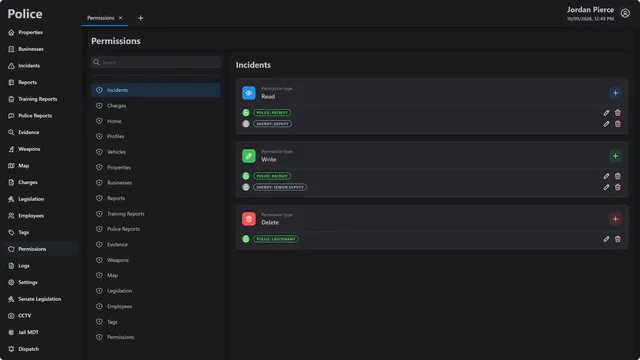Add a role to Delete permission
Image resolution: width=640 pixels, height=360 pixels.
[615, 219]
